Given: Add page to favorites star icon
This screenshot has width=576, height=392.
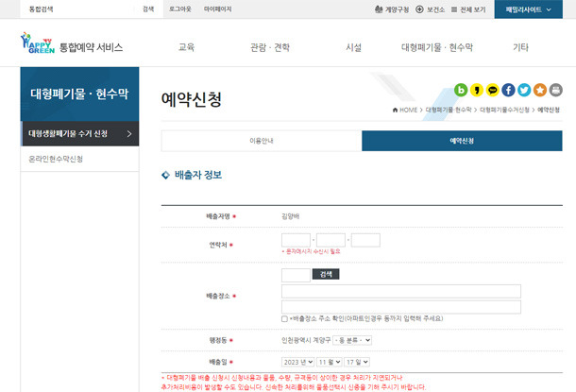Looking at the screenshot, I should pos(540,90).
